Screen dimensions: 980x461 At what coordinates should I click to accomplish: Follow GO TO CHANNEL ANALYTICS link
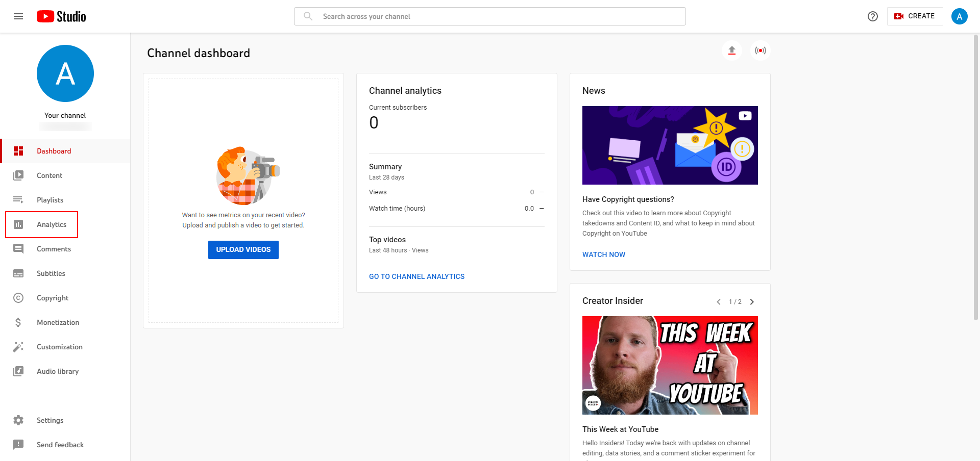(416, 276)
